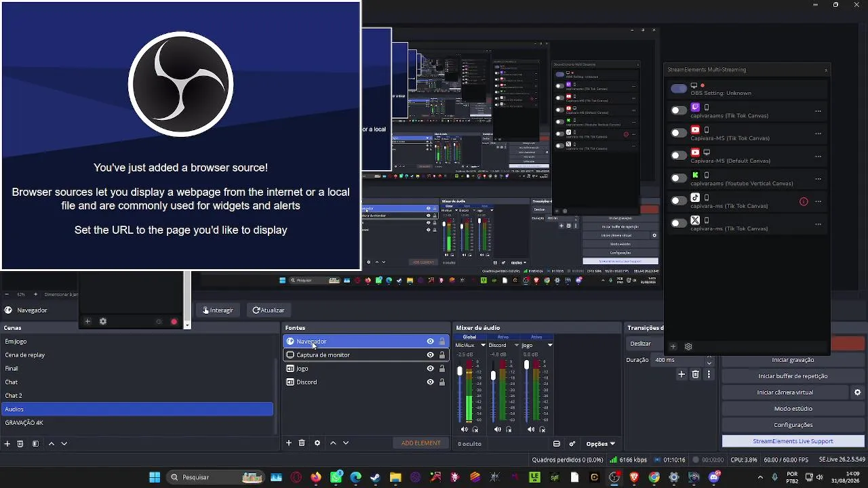The width and height of the screenshot is (868, 488).
Task: Enable YouTube Capivara-MS (Default Canvas) stream
Action: coord(678,156)
